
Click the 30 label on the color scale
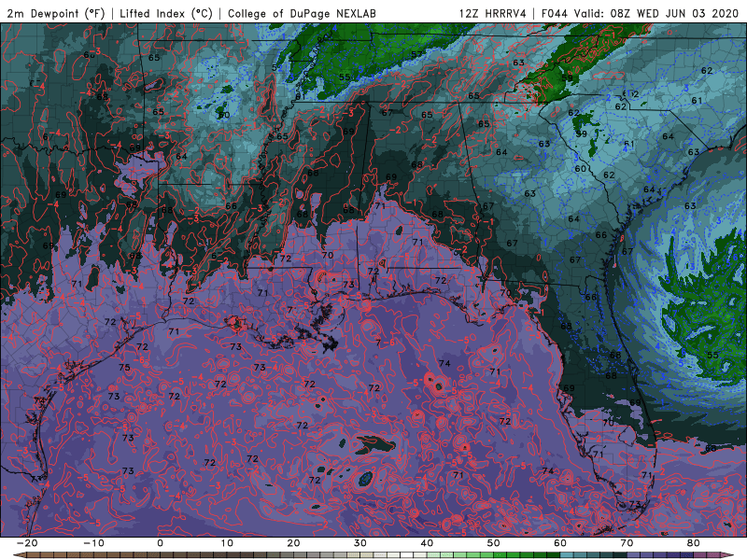(x=360, y=543)
